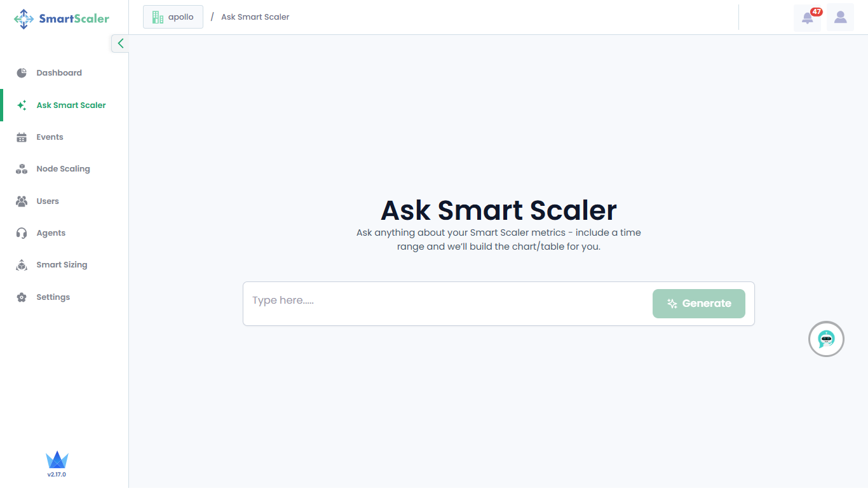The height and width of the screenshot is (500, 868).
Task: Click the Agents headset icon
Action: [x=22, y=233]
